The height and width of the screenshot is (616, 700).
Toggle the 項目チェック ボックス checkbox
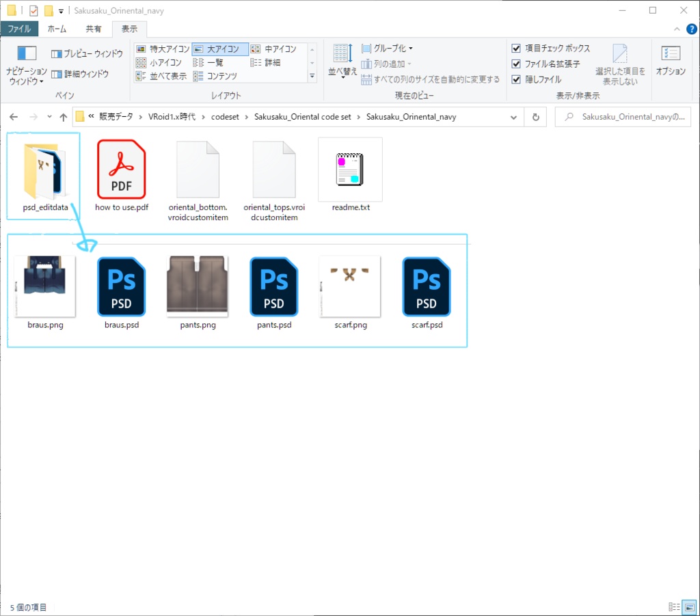pyautogui.click(x=516, y=49)
